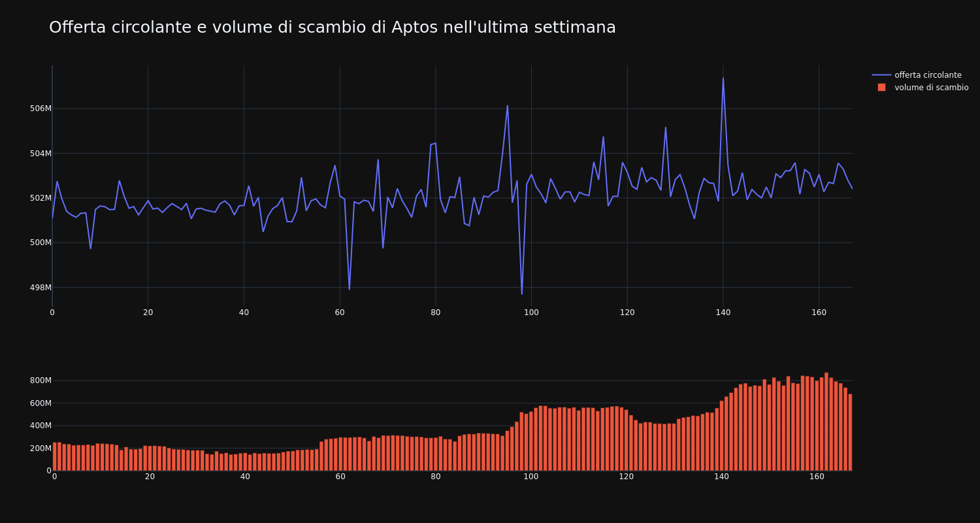
Task: Click the 600M label on volume chart
Action: [x=41, y=403]
